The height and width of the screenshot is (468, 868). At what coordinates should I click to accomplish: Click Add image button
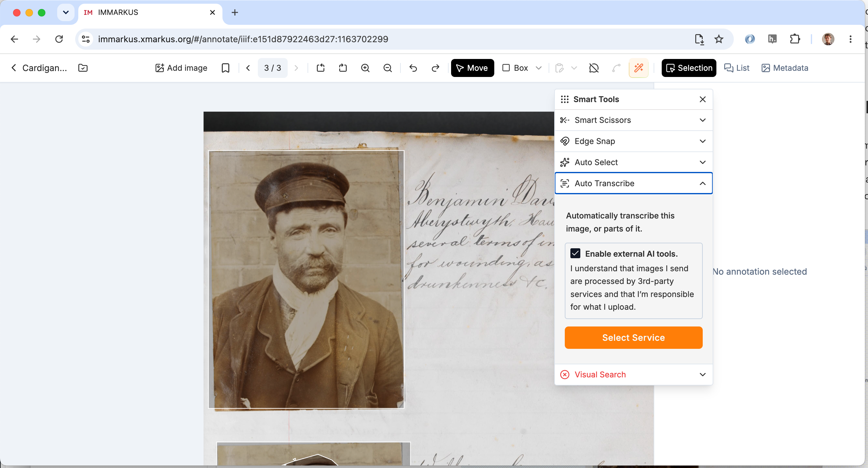click(181, 68)
